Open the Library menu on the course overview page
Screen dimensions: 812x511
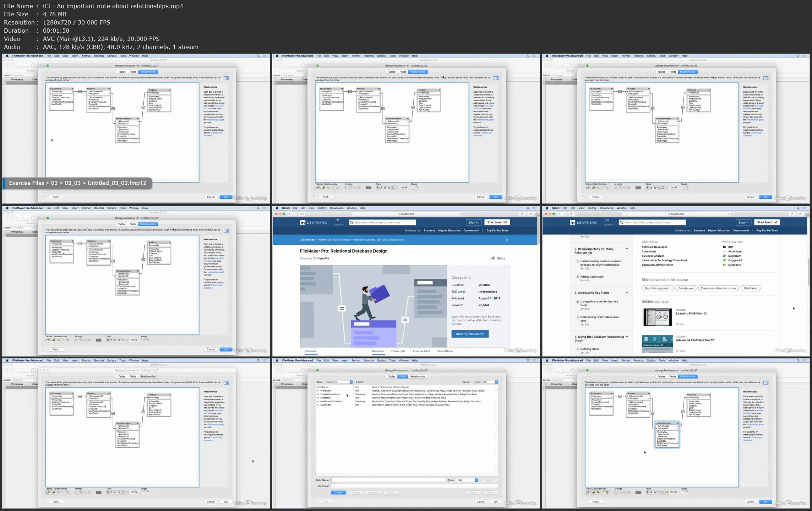pyautogui.click(x=338, y=222)
